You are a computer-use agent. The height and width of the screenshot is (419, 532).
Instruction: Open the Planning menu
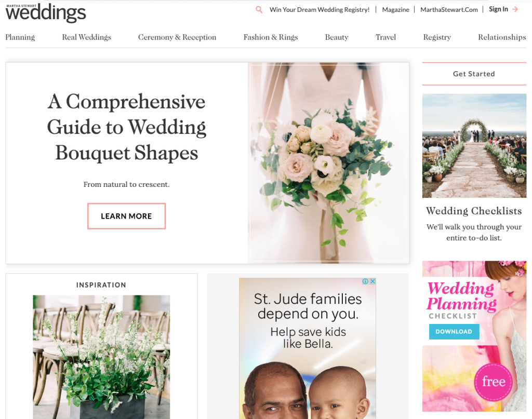20,37
